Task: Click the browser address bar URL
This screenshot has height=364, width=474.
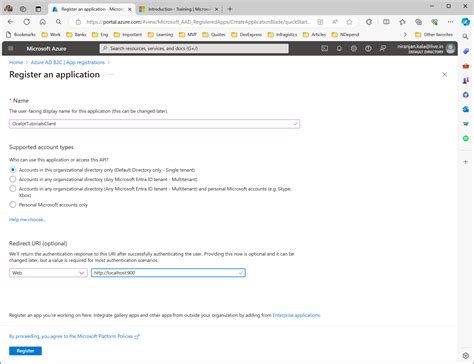Action: (198, 22)
